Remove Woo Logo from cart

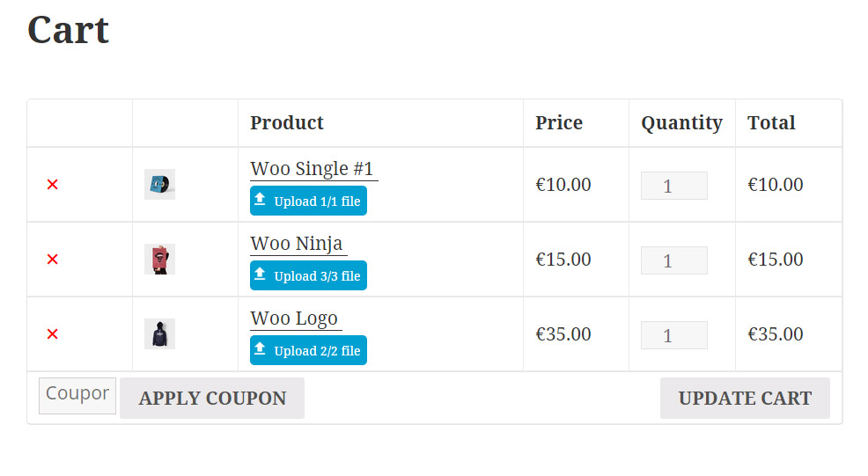[53, 334]
